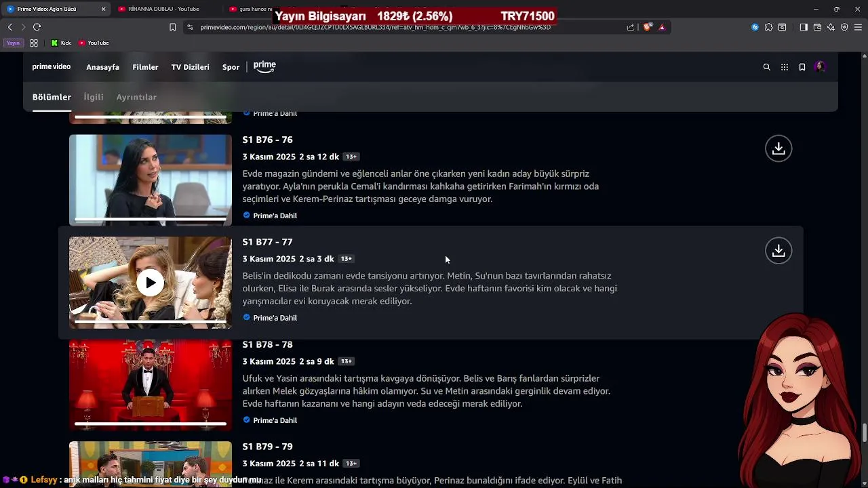Open episode S1 B76 thumbnail
This screenshot has width=868, height=488.
pyautogui.click(x=150, y=180)
